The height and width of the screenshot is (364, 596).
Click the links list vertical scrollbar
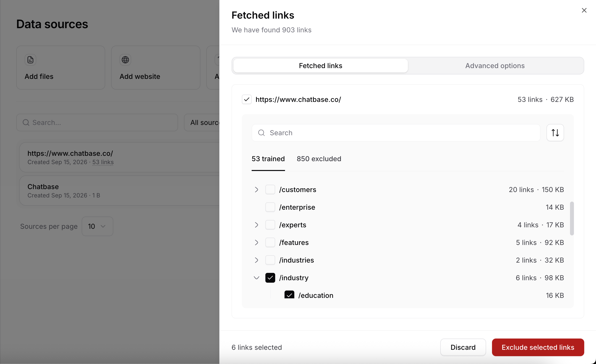572,218
